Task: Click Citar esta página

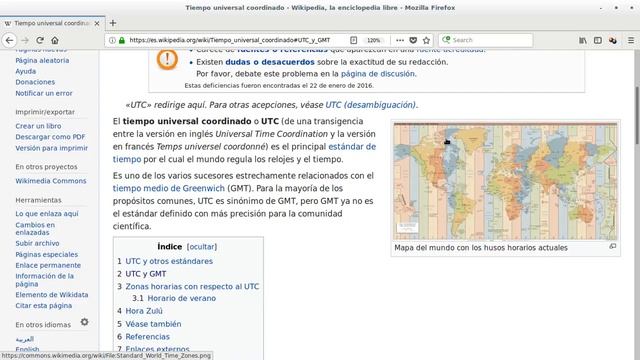Action: [44, 305]
